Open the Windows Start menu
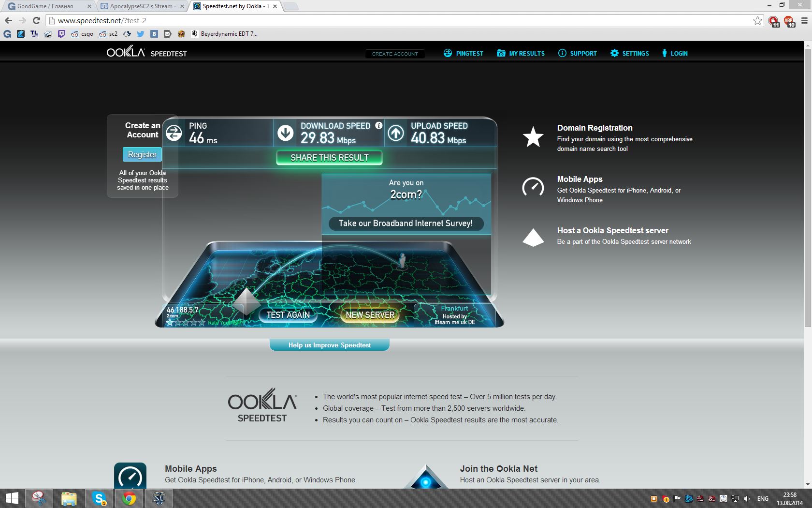 pos(12,498)
